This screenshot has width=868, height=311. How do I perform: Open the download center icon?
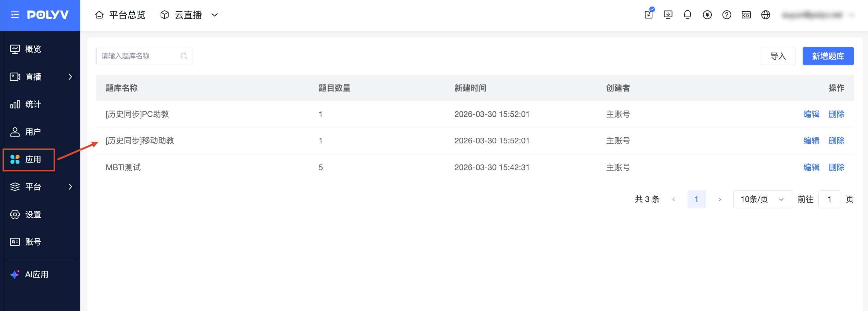668,15
